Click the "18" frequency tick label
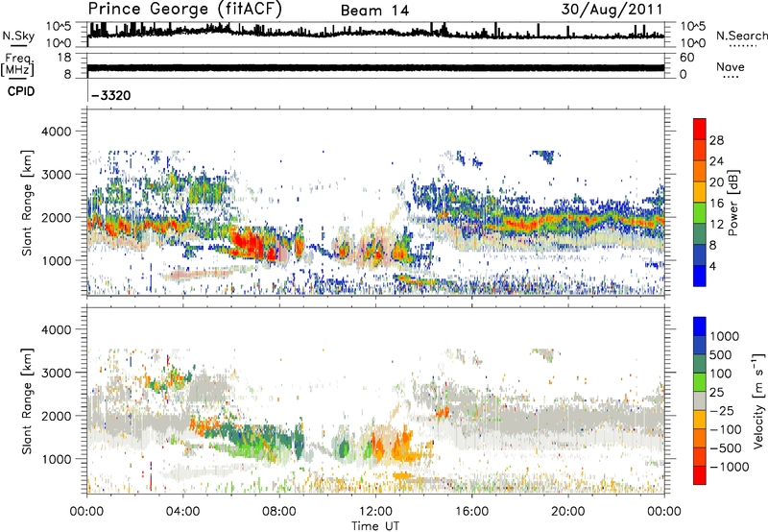 [63, 58]
